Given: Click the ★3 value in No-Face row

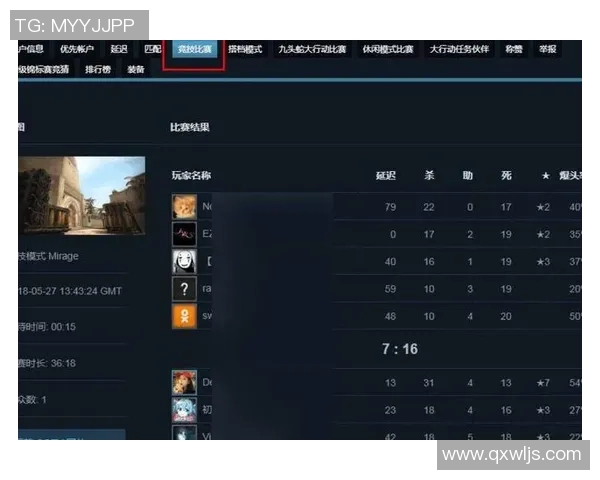Looking at the screenshot, I should click(543, 262).
